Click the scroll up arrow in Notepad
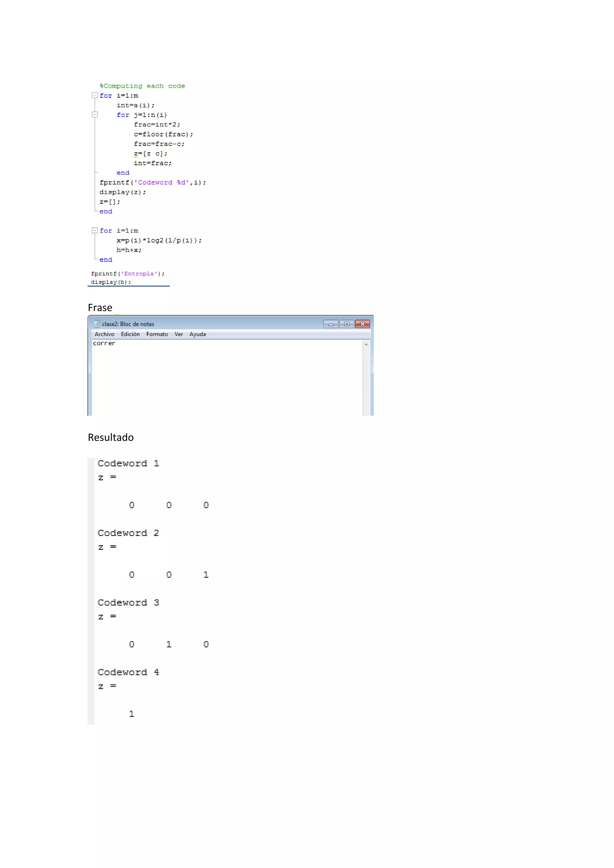This screenshot has width=614, height=868. point(366,344)
